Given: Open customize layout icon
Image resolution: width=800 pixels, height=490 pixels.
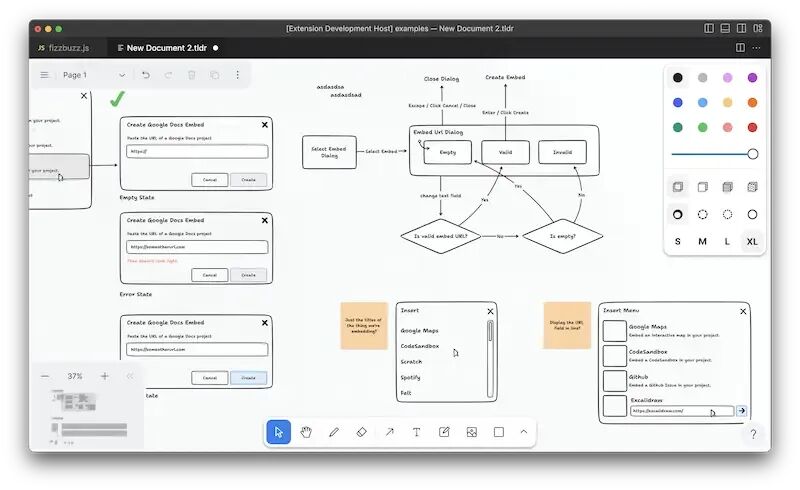Looking at the screenshot, I should [x=758, y=28].
